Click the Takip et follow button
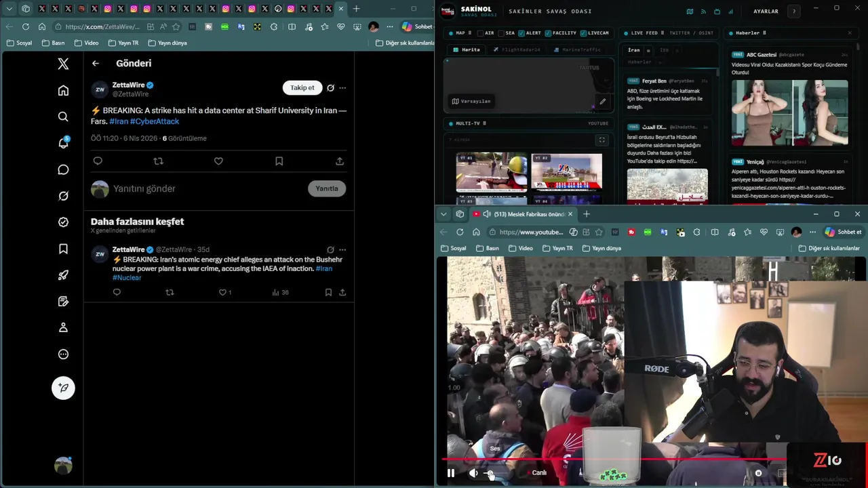This screenshot has width=868, height=488. tap(302, 87)
